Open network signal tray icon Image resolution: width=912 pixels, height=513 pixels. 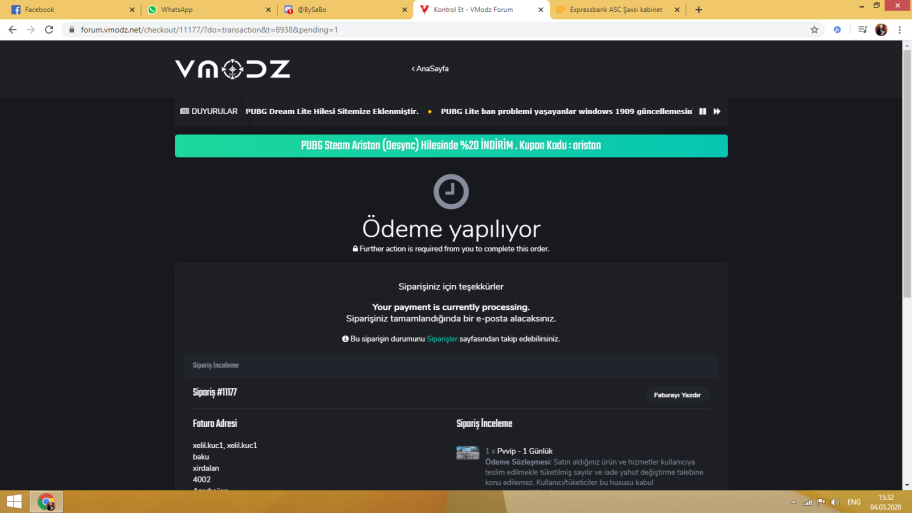(807, 502)
